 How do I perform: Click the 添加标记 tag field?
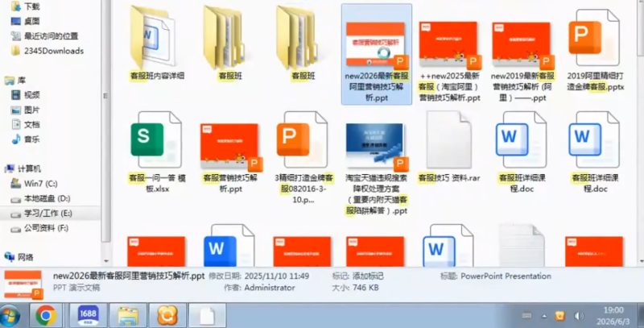(369, 276)
